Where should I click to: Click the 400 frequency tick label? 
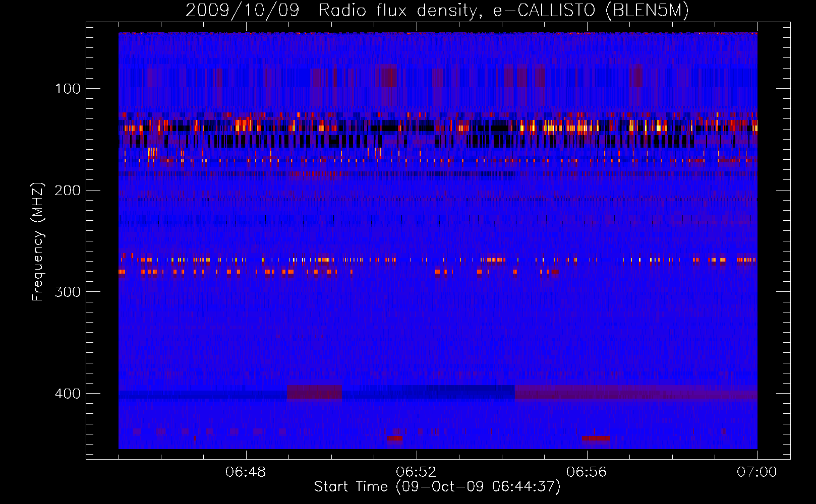[68, 394]
